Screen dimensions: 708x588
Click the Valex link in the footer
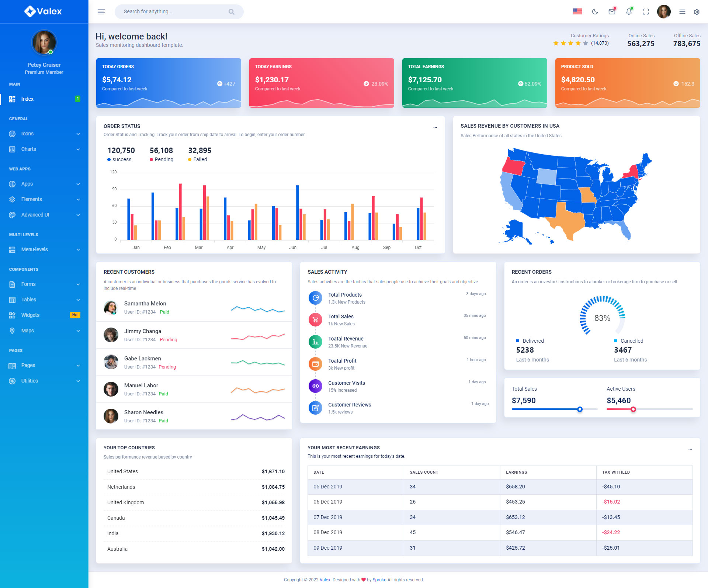(325, 580)
